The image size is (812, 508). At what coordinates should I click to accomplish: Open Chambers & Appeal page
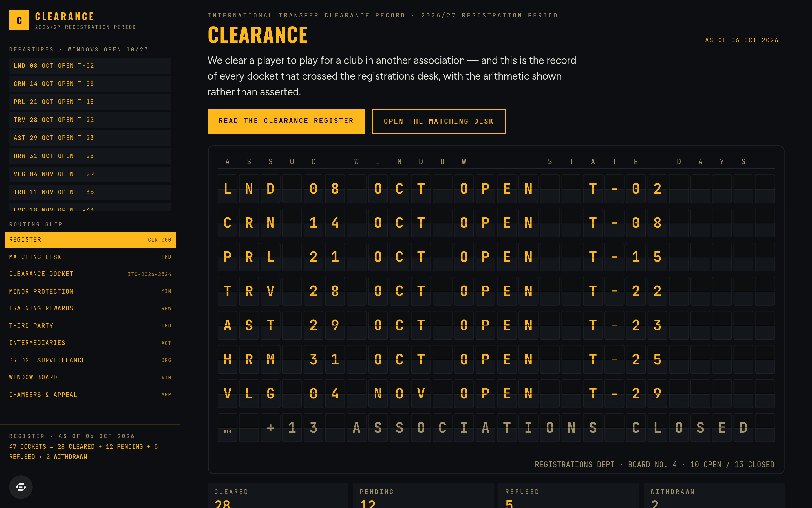tap(90, 395)
